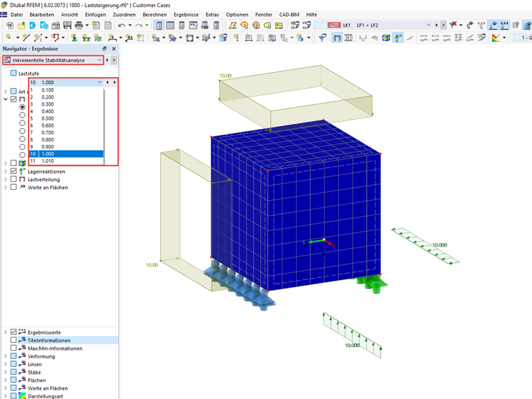Switch to the next navigator analysis type
Screen dimensions: 532x399
point(114,60)
